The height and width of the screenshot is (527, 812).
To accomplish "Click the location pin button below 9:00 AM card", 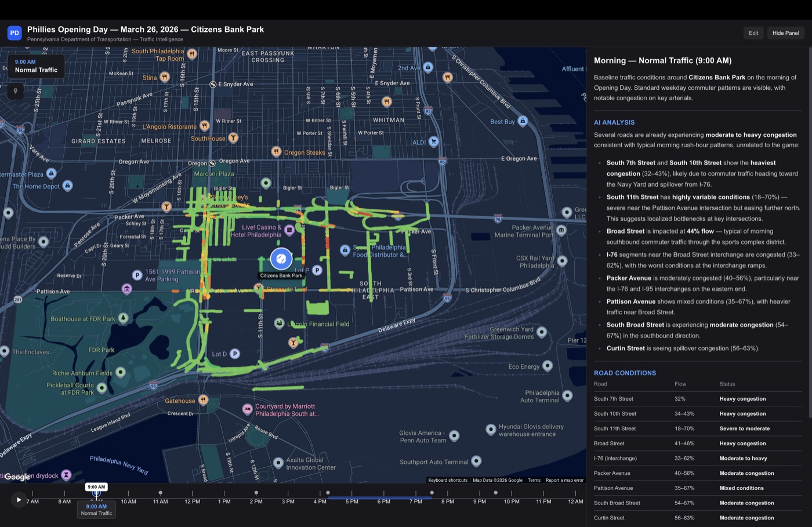I will tap(15, 91).
